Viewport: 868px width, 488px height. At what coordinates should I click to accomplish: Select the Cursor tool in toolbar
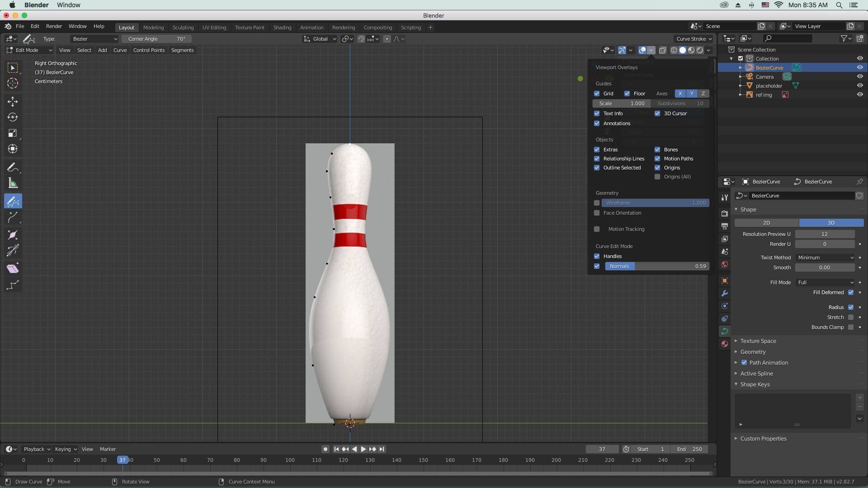(x=13, y=83)
